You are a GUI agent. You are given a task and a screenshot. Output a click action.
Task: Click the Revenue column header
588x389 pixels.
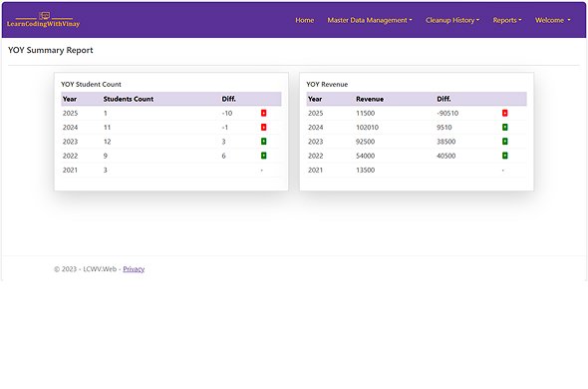click(x=370, y=99)
